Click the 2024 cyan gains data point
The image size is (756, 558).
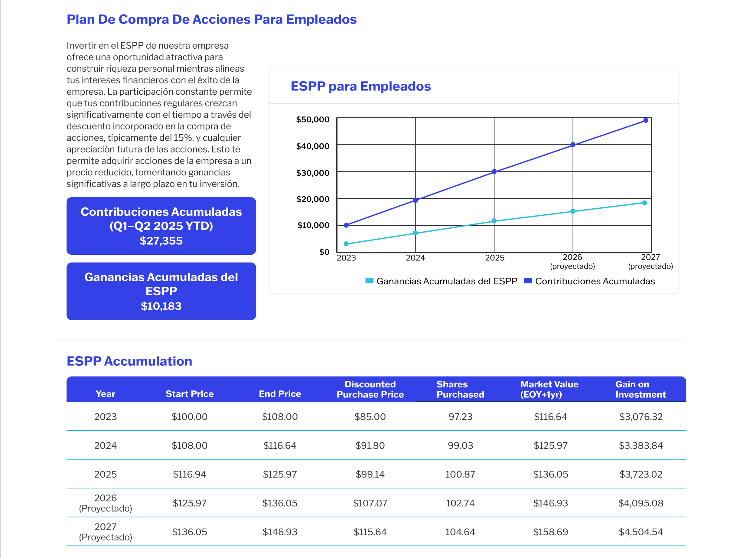[415, 233]
